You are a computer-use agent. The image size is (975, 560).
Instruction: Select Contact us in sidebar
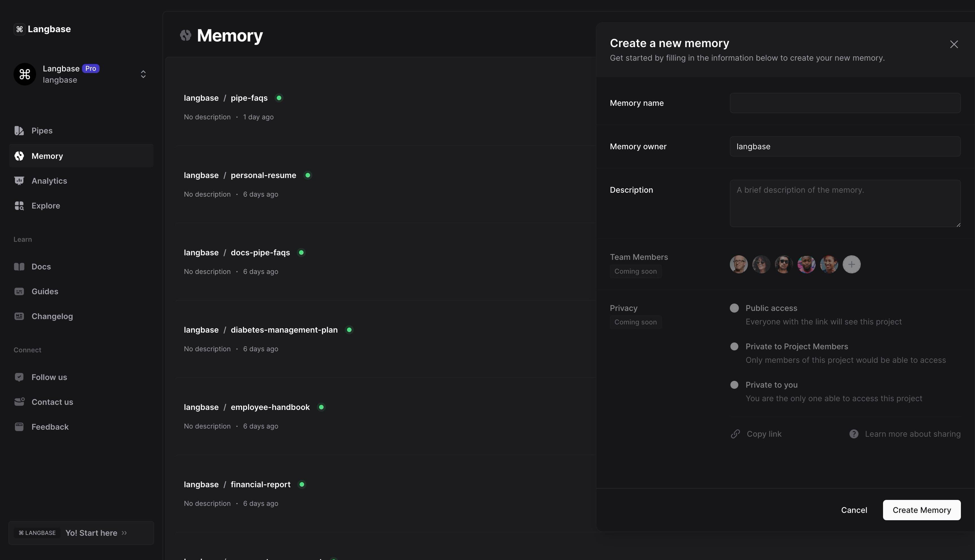[52, 401]
